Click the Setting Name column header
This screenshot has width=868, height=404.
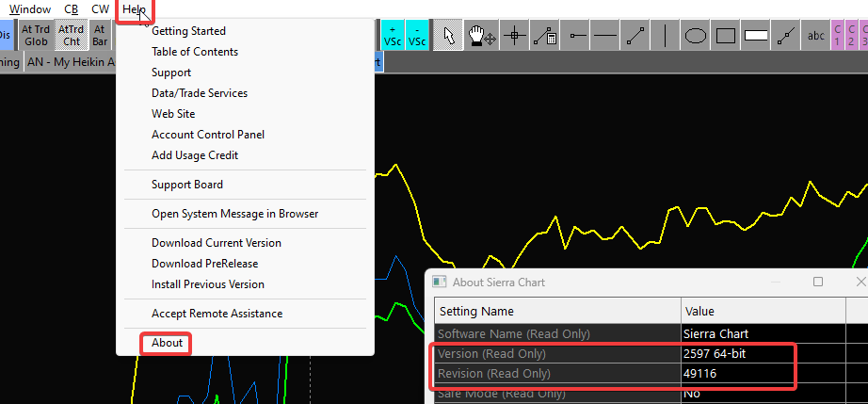557,311
